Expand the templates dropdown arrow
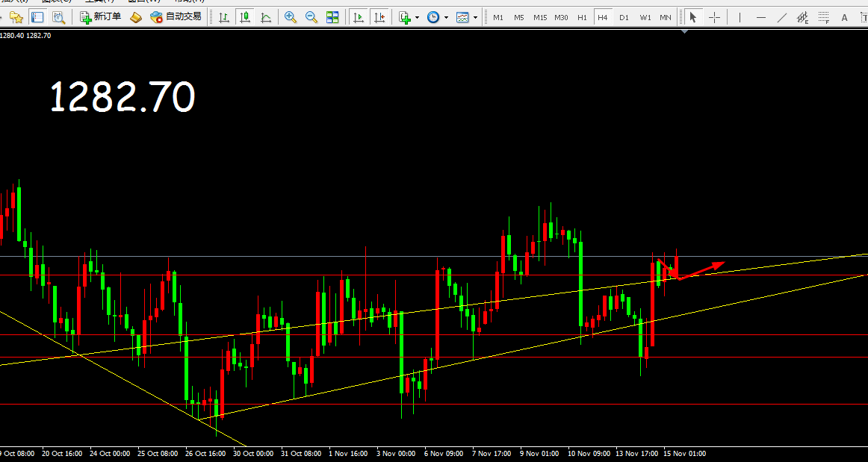Screen dimensions: 868x462 476,18
